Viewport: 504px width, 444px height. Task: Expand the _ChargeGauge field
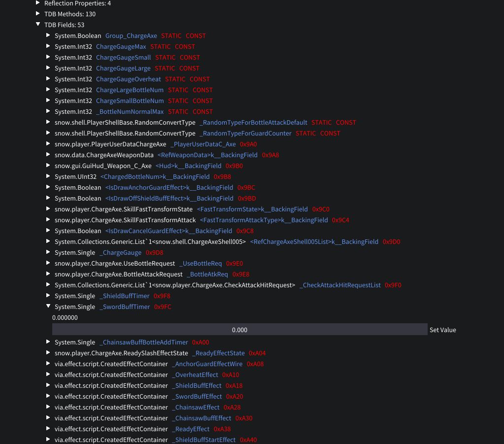[48, 252]
